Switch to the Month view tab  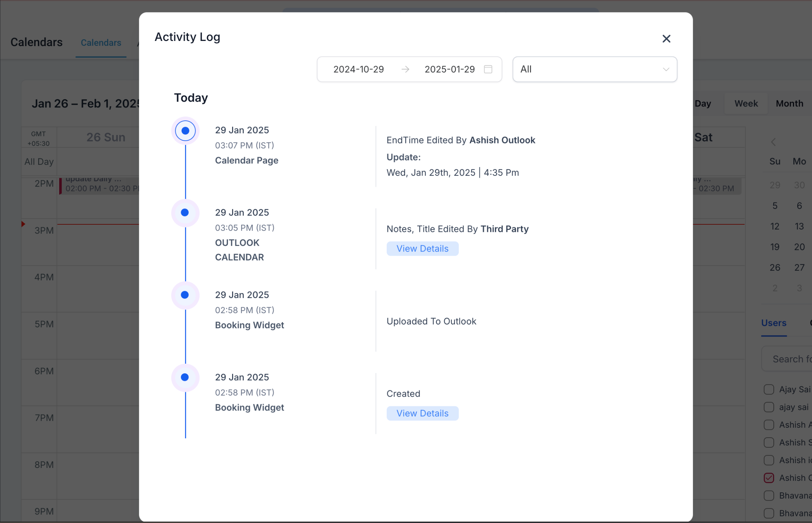[x=789, y=104]
